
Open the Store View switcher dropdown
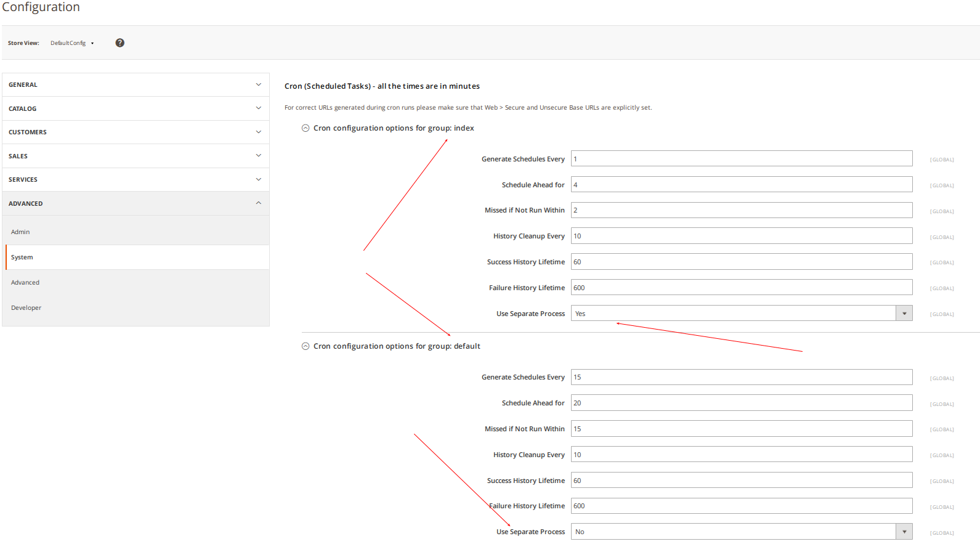pyautogui.click(x=72, y=43)
